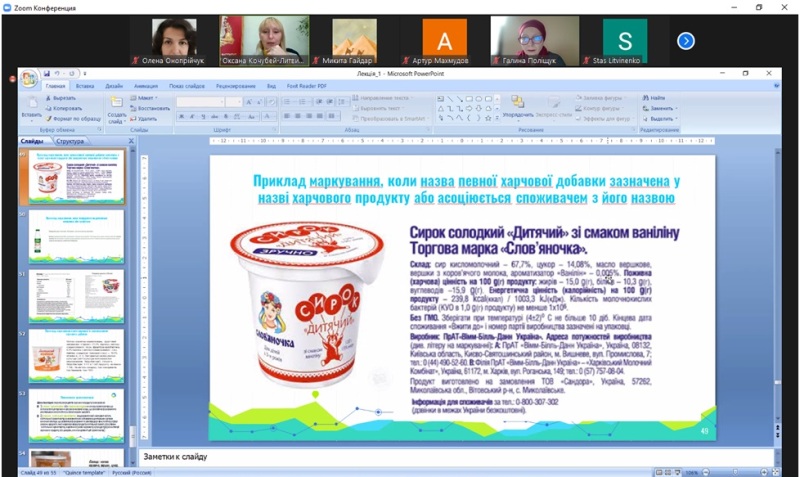Open the Макет layout dropdown

144,98
